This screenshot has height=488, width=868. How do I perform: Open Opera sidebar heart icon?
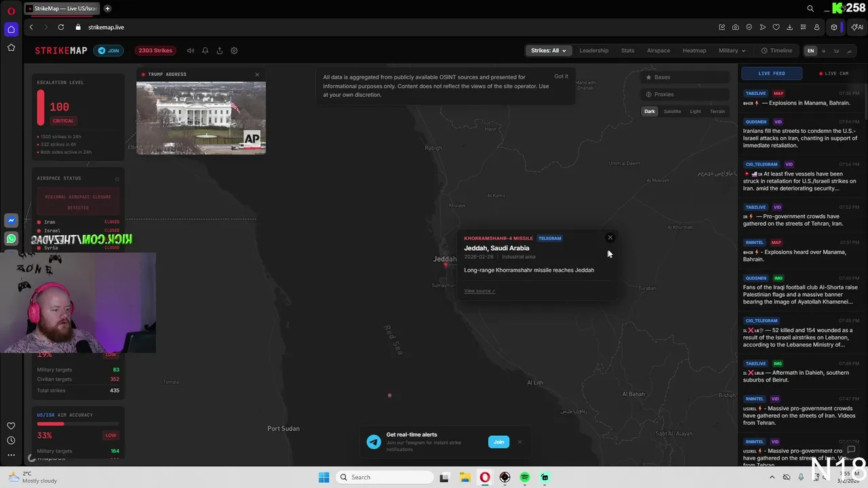pos(11,426)
